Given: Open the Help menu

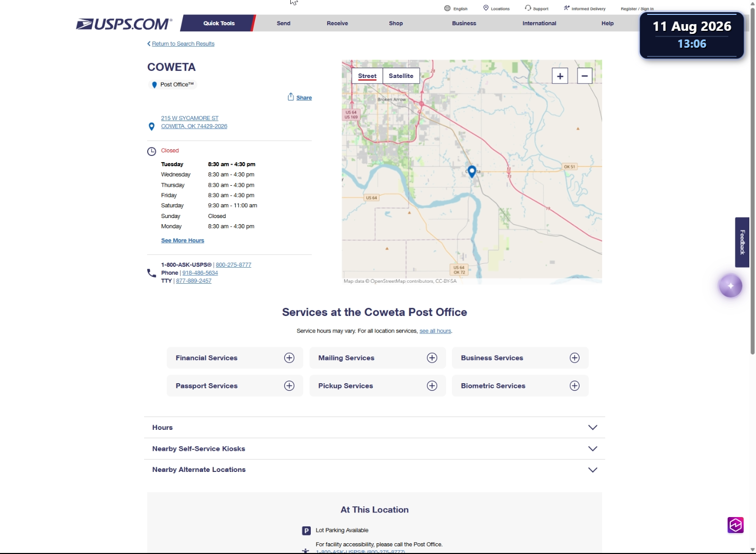Looking at the screenshot, I should pyautogui.click(x=608, y=23).
